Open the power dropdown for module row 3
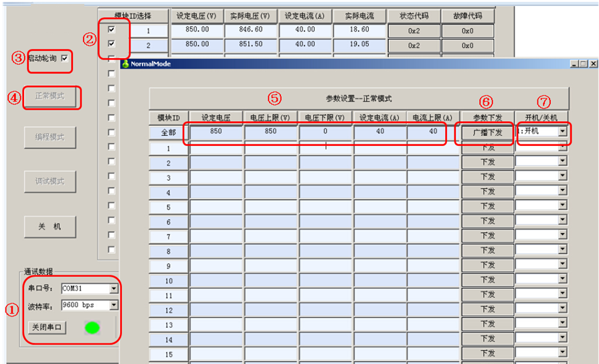The height and width of the screenshot is (364, 599). pos(562,176)
